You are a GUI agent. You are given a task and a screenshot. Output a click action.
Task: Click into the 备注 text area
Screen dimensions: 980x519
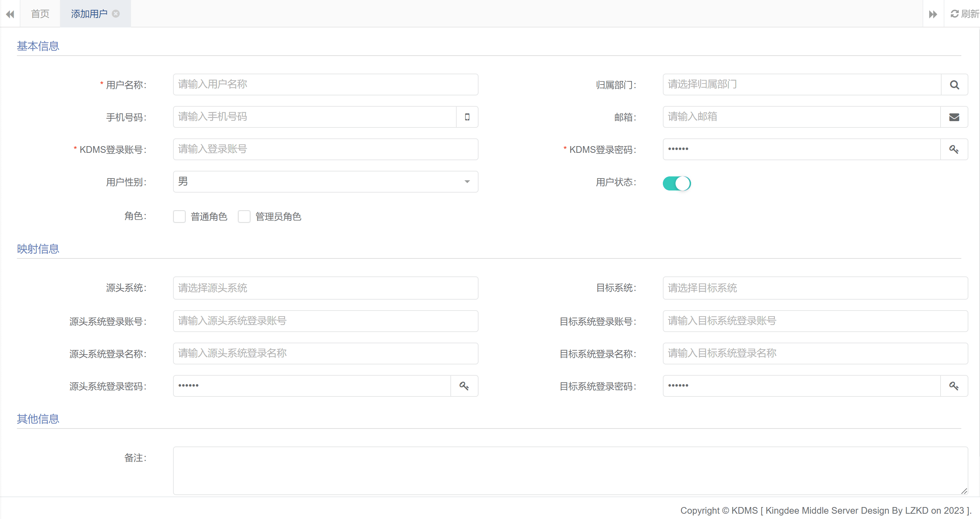[x=570, y=470]
